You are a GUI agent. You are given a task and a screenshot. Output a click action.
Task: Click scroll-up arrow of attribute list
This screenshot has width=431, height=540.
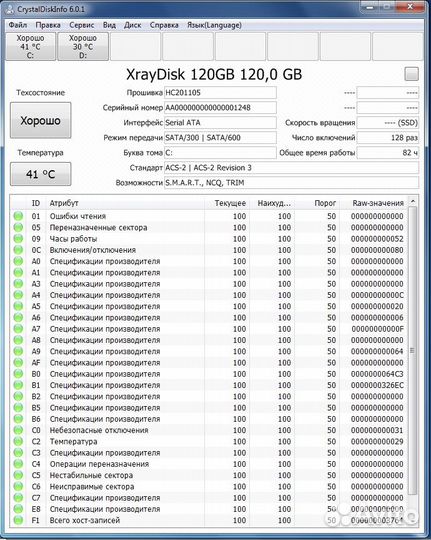click(412, 201)
